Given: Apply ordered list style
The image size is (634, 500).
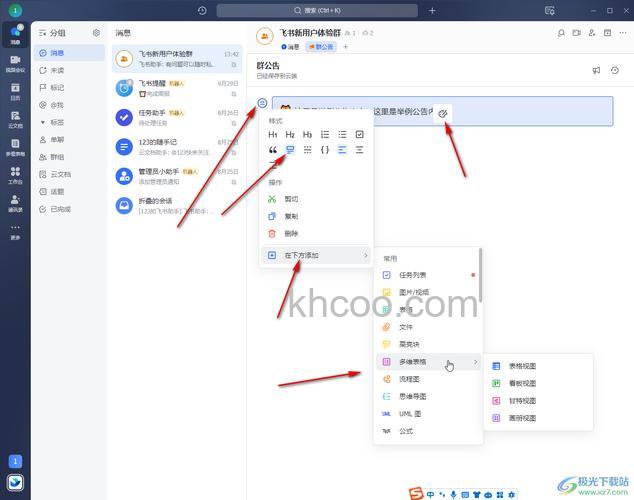Looking at the screenshot, I should click(x=325, y=134).
